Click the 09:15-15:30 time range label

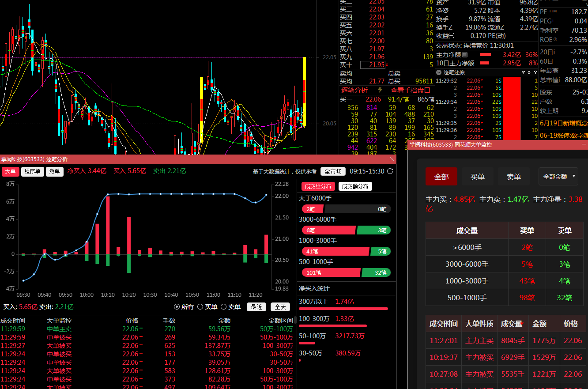point(367,171)
